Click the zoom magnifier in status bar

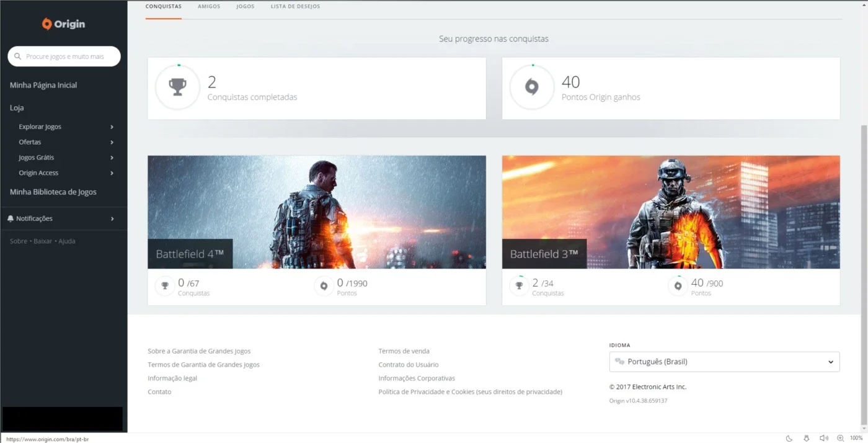pyautogui.click(x=841, y=438)
